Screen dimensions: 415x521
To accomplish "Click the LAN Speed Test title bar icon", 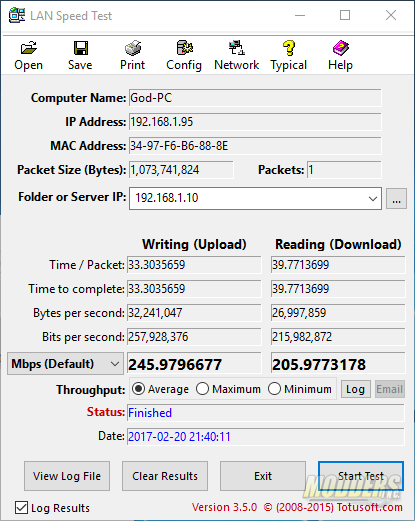I will pos(17,15).
